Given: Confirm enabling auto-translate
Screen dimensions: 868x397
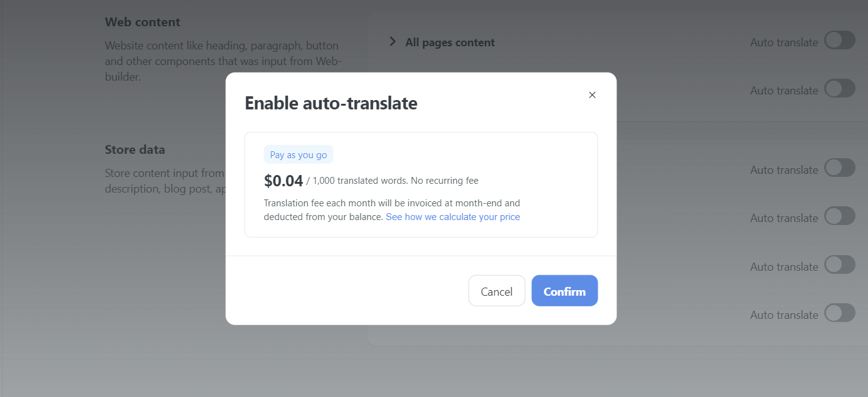Looking at the screenshot, I should [564, 291].
